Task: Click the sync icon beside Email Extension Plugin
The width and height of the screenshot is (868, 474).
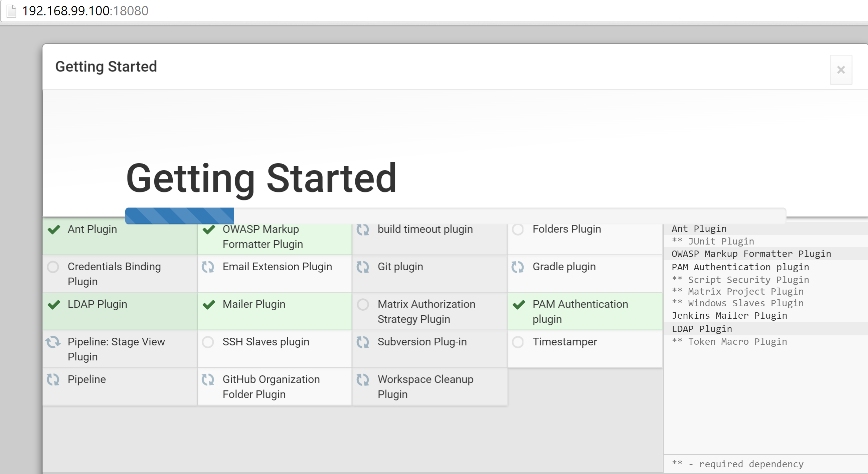Action: [x=208, y=267]
